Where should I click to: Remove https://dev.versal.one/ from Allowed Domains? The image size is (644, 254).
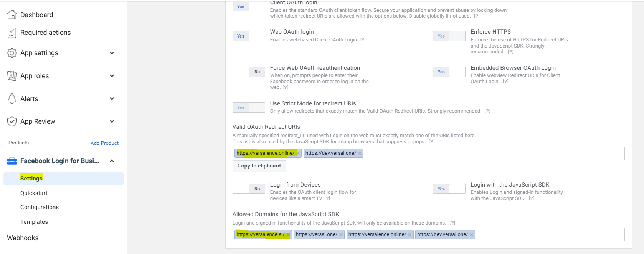click(x=471, y=234)
